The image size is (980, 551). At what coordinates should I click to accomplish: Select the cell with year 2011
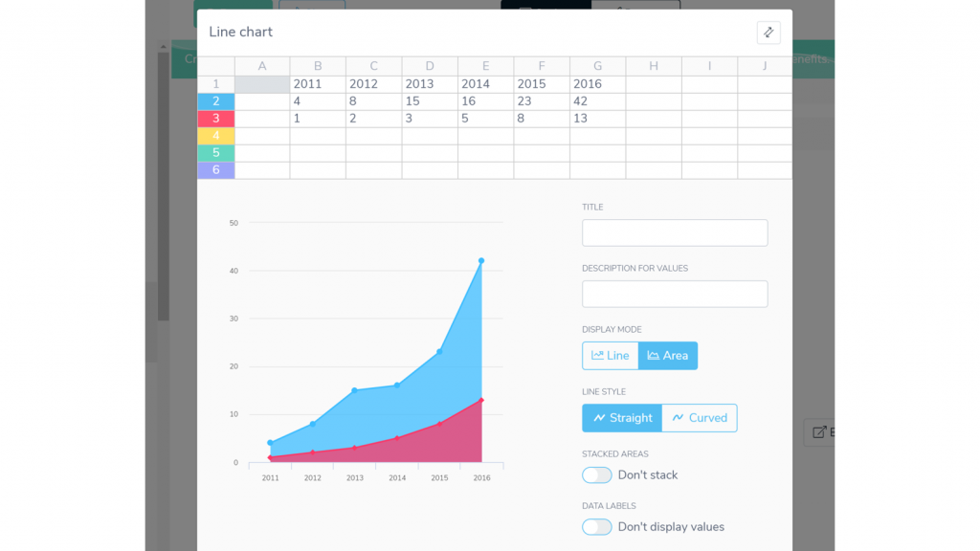click(x=318, y=84)
